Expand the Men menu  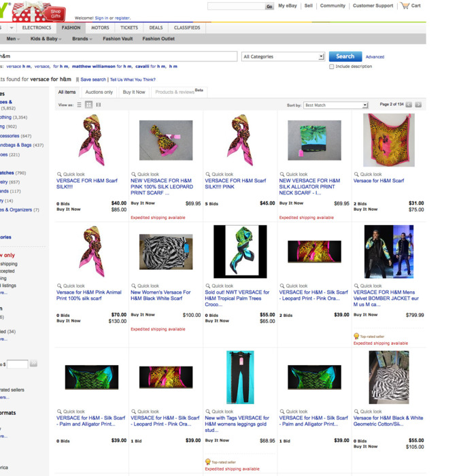[x=13, y=39]
